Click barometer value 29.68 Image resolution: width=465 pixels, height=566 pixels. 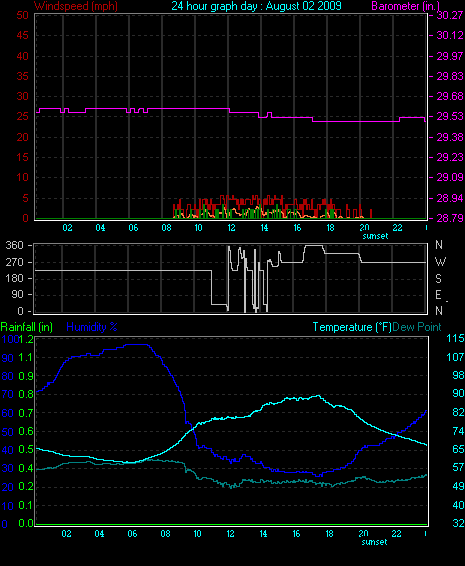pyautogui.click(x=450, y=96)
